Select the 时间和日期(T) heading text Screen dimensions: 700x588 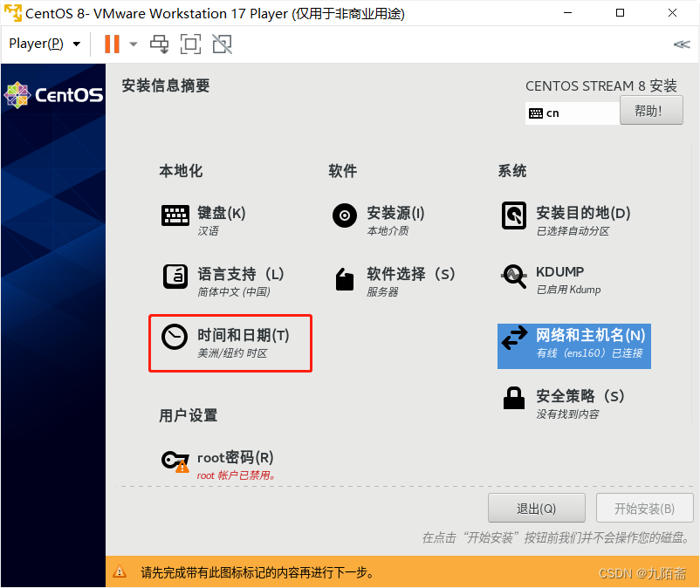(x=244, y=335)
